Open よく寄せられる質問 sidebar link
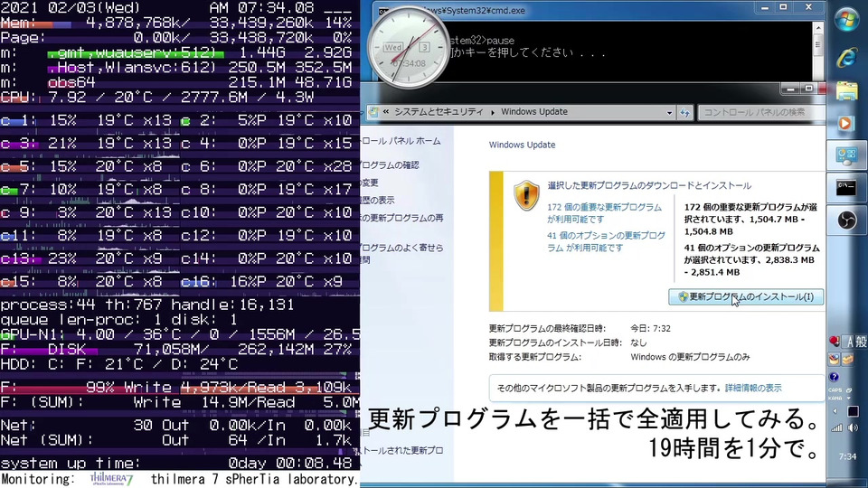This screenshot has width=868, height=488. tap(401, 253)
